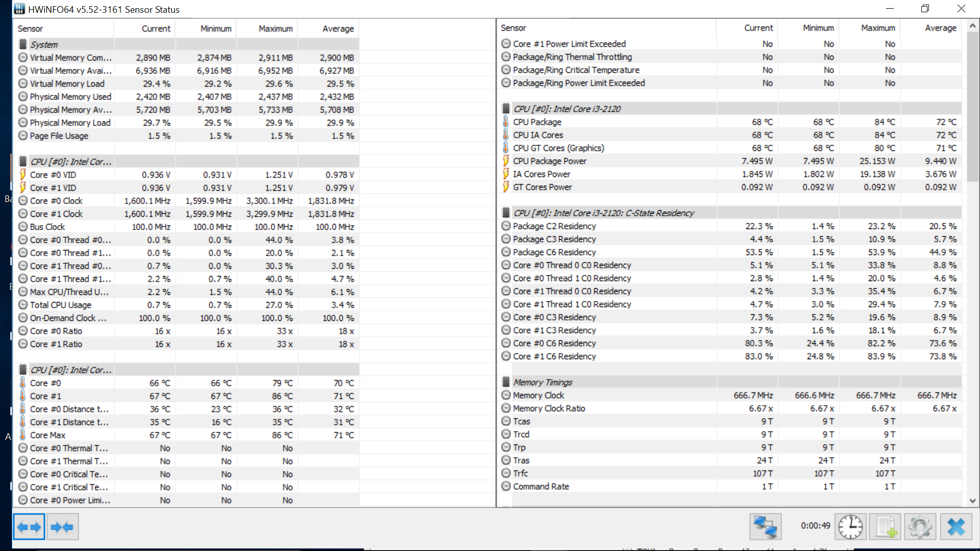Click the right pane vertical scrollbar thumb

pos(972,107)
